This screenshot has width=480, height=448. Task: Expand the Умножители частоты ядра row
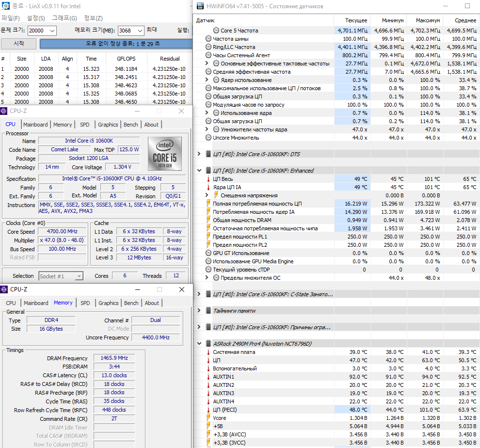click(x=207, y=129)
